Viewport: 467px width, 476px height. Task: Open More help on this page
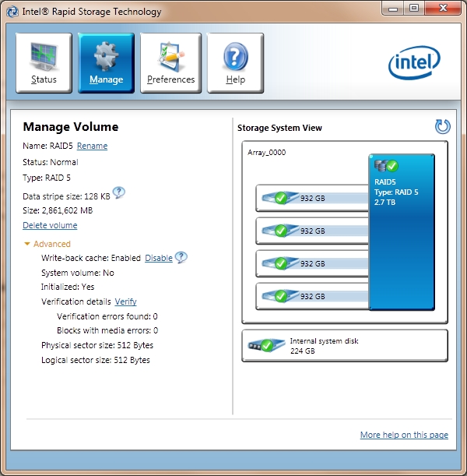pos(404,435)
